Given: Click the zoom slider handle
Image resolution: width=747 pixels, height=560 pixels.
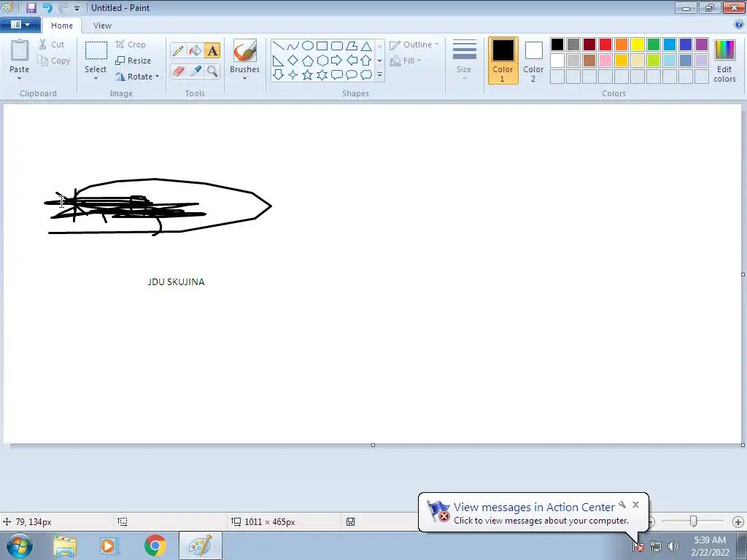Looking at the screenshot, I should [693, 522].
